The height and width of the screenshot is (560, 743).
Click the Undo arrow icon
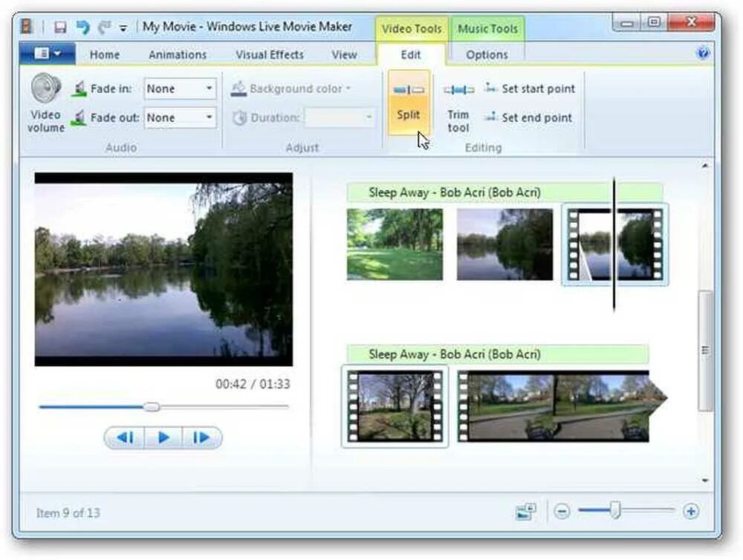click(x=83, y=27)
